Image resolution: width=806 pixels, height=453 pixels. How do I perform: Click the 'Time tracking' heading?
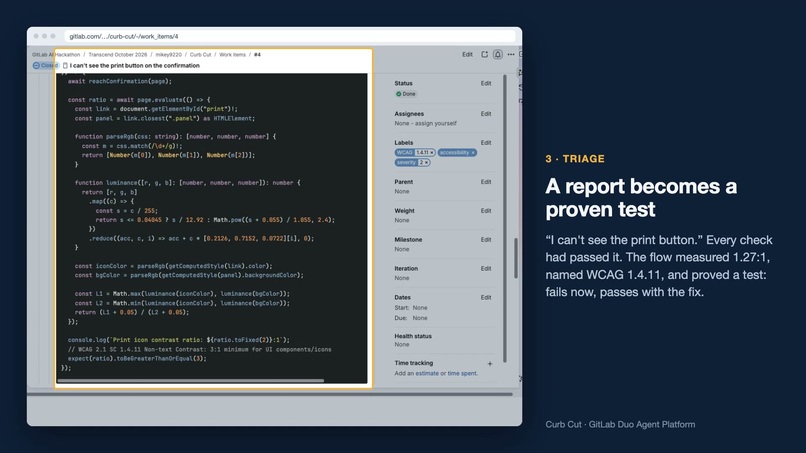pyautogui.click(x=414, y=363)
